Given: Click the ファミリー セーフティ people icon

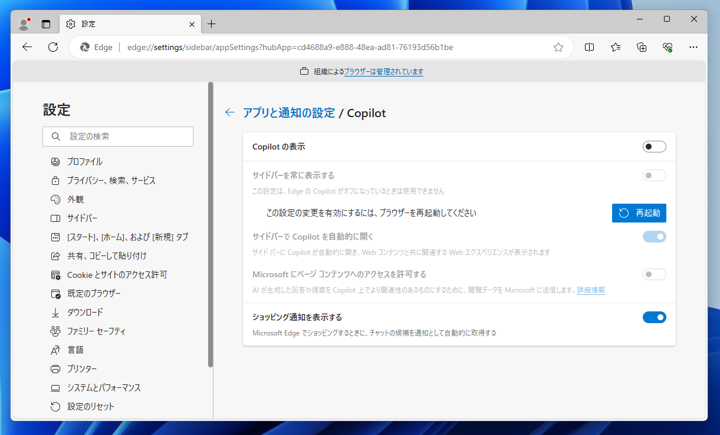Looking at the screenshot, I should click(x=55, y=331).
